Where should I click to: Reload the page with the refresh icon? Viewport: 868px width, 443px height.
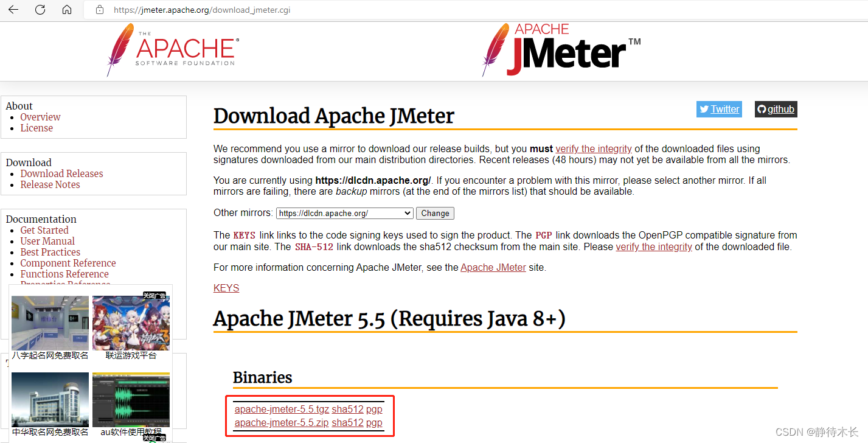tap(40, 10)
